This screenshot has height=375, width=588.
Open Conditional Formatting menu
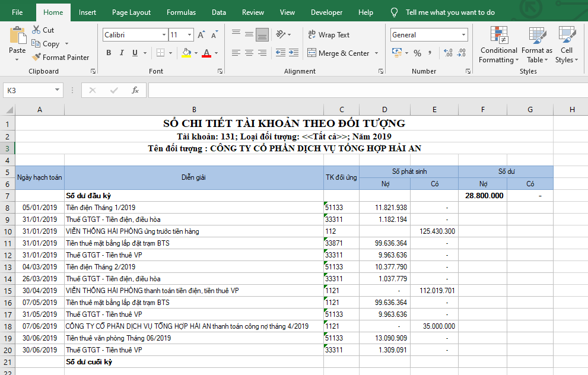tap(498, 45)
